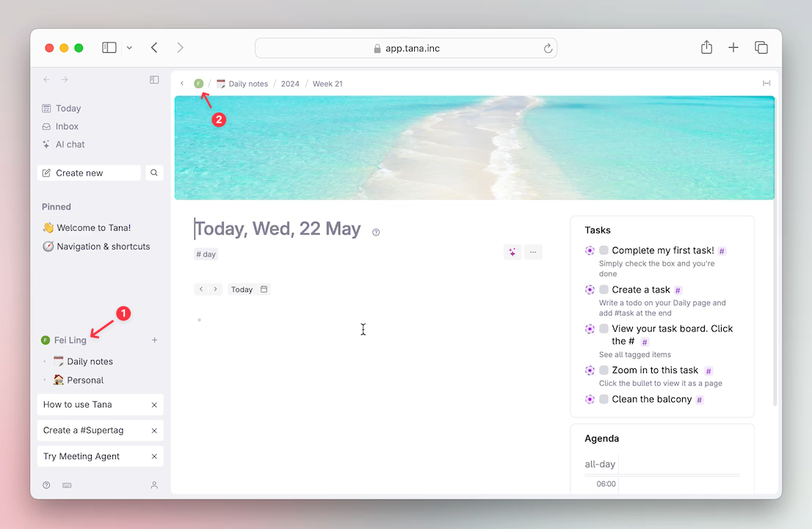Click Tana sidebar back history arrow
This screenshot has width=812, height=529.
tap(46, 79)
